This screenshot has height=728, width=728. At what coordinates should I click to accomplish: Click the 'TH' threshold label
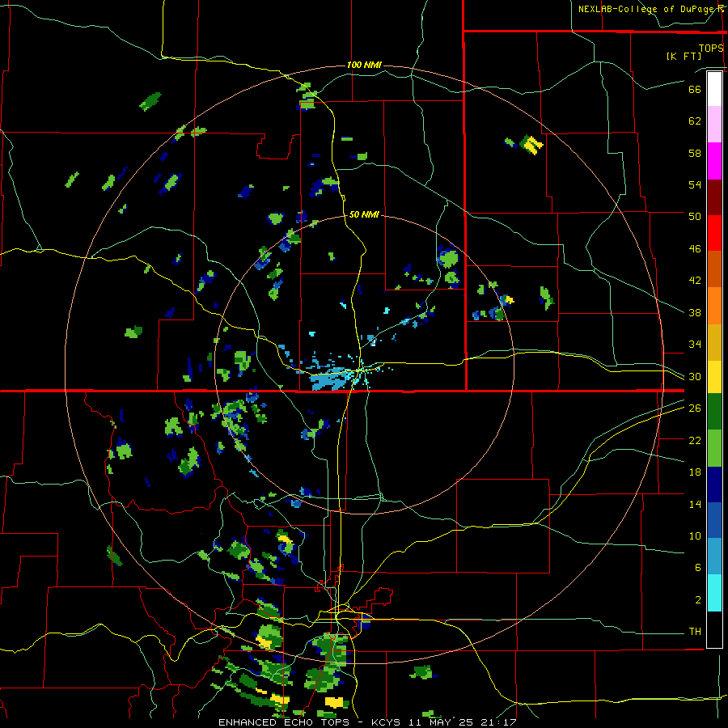tap(695, 632)
